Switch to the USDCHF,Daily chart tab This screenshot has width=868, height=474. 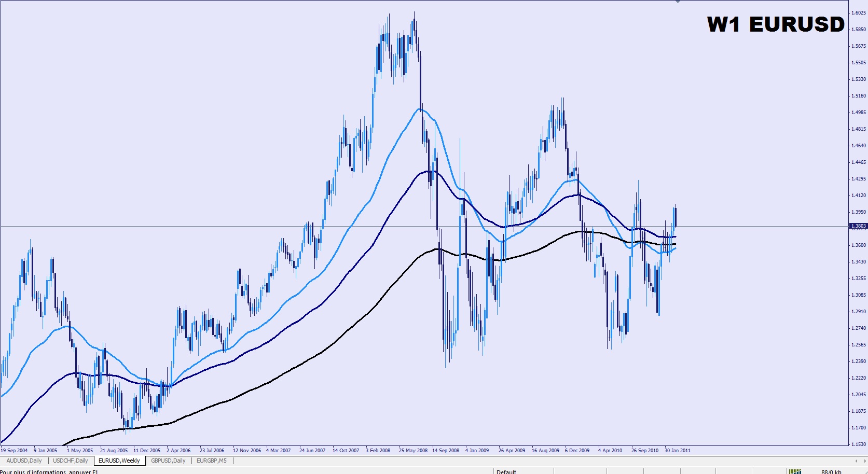tap(71, 461)
